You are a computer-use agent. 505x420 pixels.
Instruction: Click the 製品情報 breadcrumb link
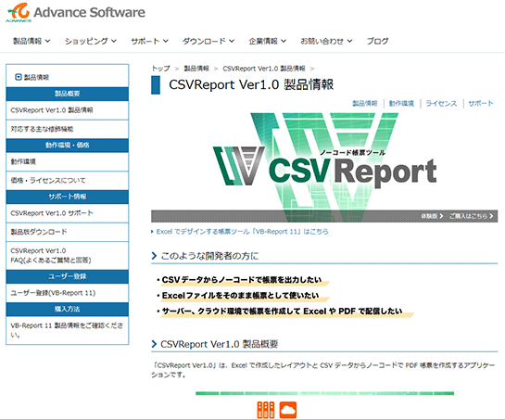(x=196, y=69)
